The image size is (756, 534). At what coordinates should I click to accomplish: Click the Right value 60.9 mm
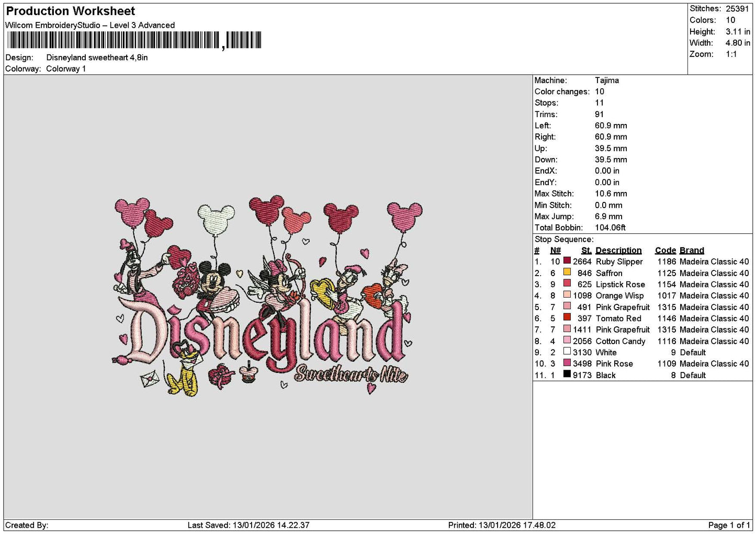tap(611, 137)
